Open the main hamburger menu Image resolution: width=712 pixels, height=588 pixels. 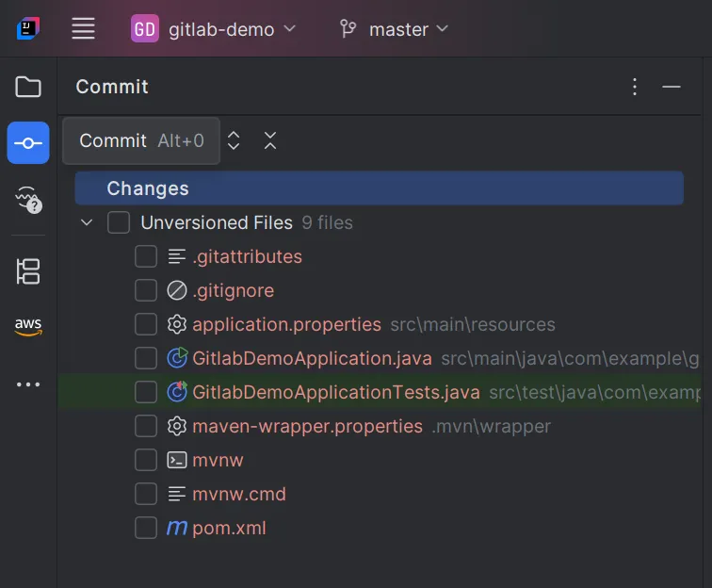coord(84,29)
